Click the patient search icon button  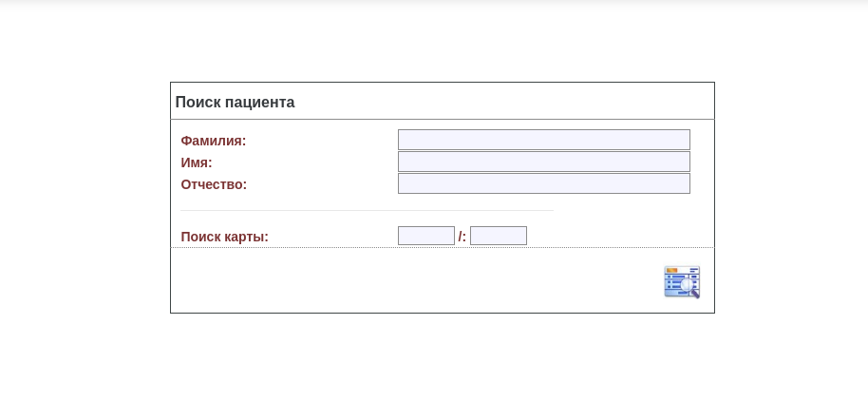[x=682, y=282]
